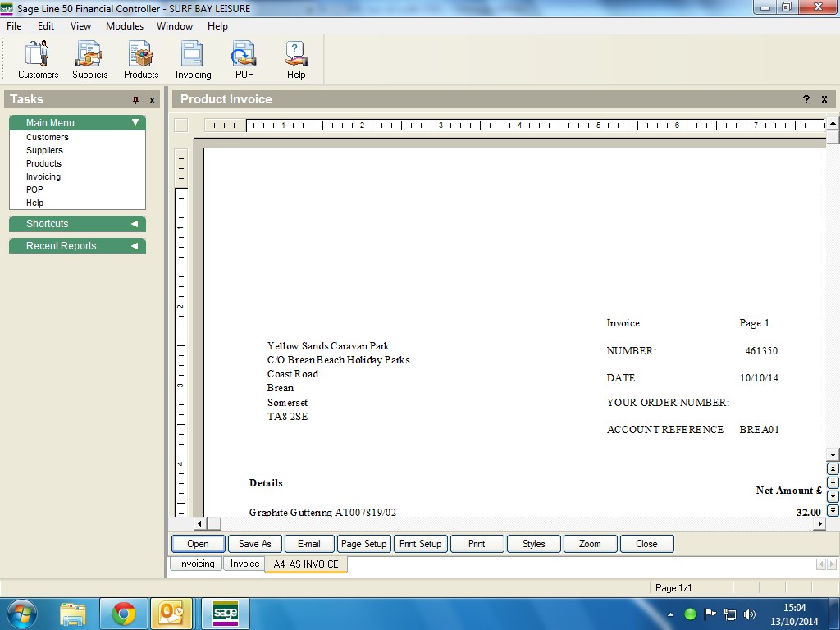Open the Products toolbar icon
The width and height of the screenshot is (840, 630).
141,60
